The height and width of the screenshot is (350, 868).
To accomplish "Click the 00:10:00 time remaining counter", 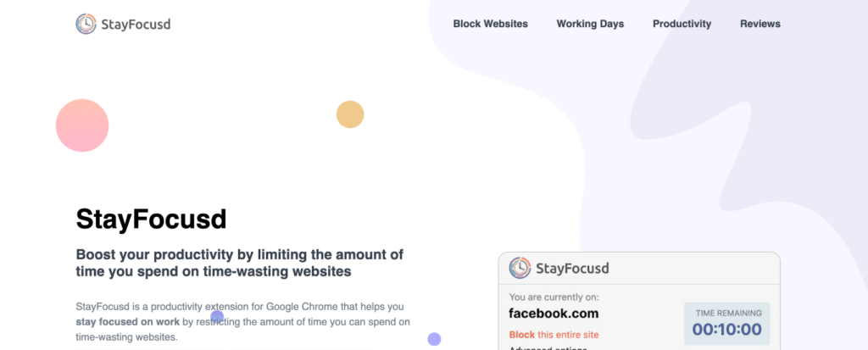I will [x=726, y=330].
